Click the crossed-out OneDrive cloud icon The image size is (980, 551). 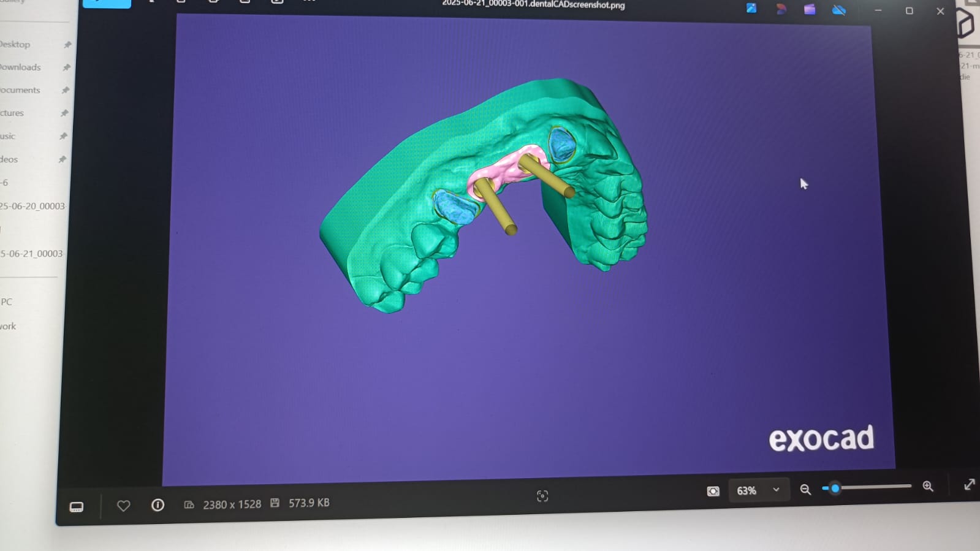coord(839,10)
